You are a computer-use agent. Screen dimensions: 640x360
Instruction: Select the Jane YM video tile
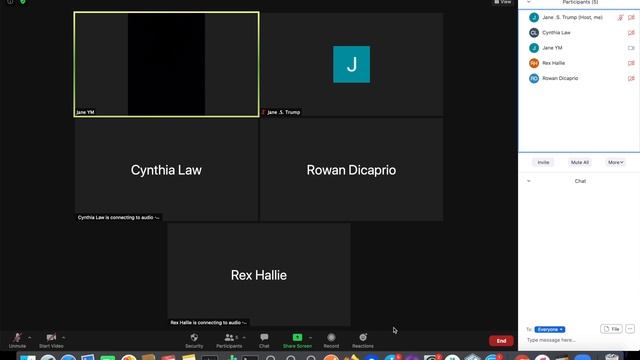point(167,64)
